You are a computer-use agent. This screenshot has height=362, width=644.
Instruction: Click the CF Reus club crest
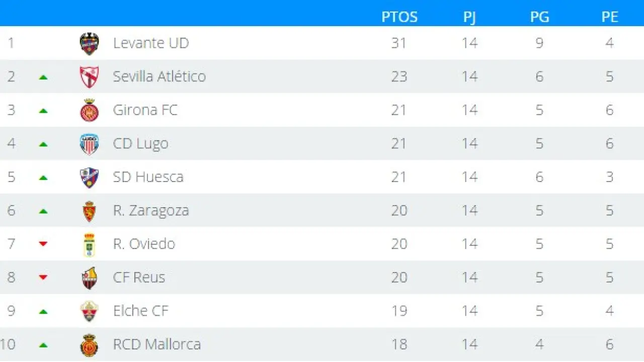[90, 278]
